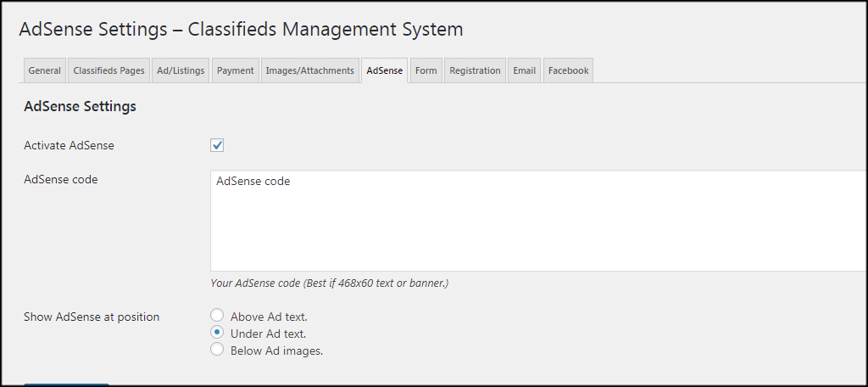Select the Images/Attachments tab

point(309,70)
